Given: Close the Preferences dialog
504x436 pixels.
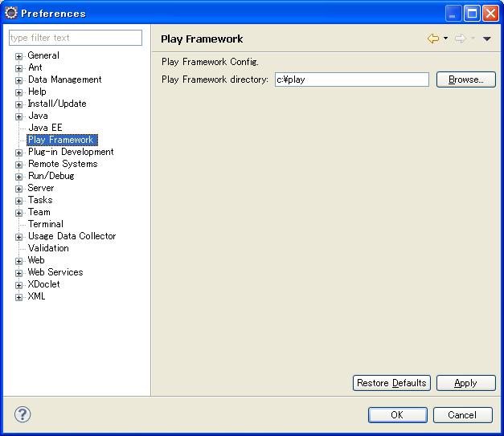Looking at the screenshot, I should coord(490,14).
